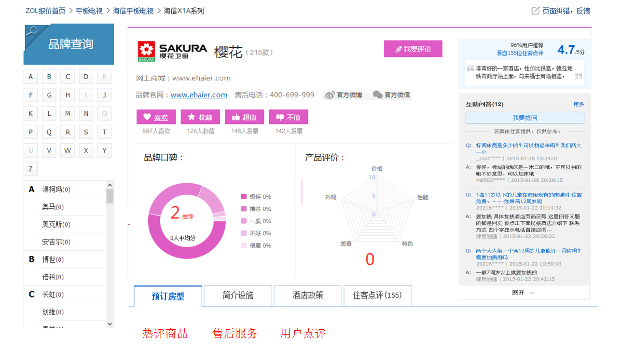The image size is (622, 364).
Task: Click the brand list scrollbar thumb
Action: [x=110, y=196]
